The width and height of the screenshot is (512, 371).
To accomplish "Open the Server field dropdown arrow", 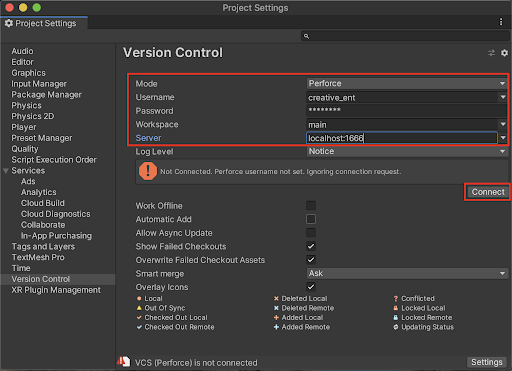I will [x=503, y=138].
